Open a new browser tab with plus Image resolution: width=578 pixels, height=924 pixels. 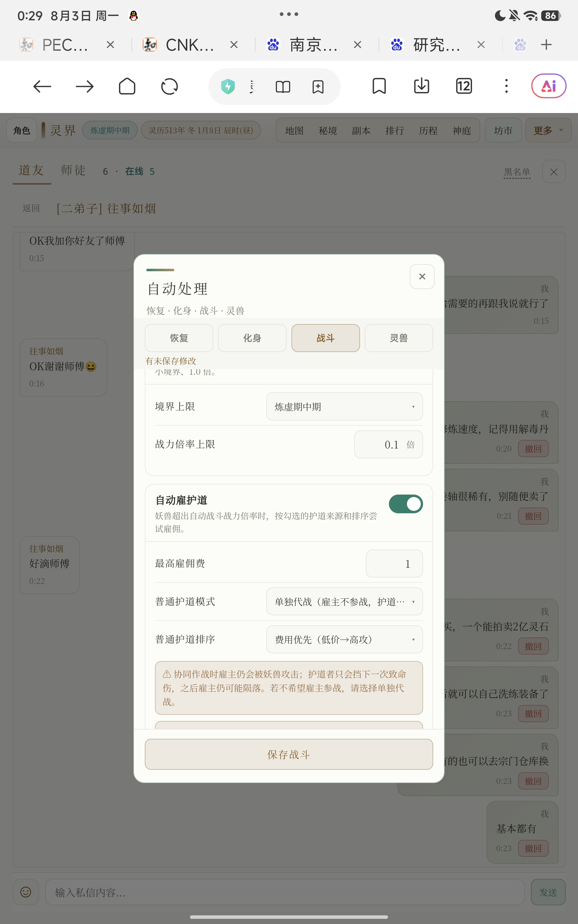546,45
